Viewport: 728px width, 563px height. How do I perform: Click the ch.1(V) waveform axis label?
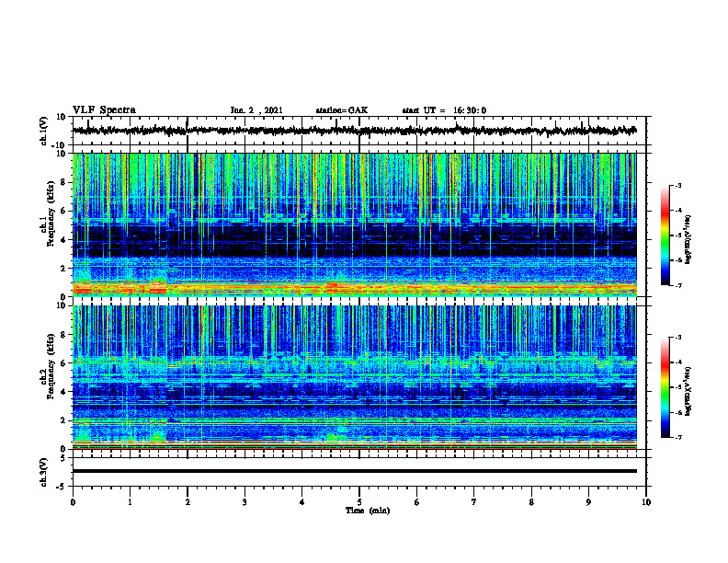pyautogui.click(x=44, y=131)
